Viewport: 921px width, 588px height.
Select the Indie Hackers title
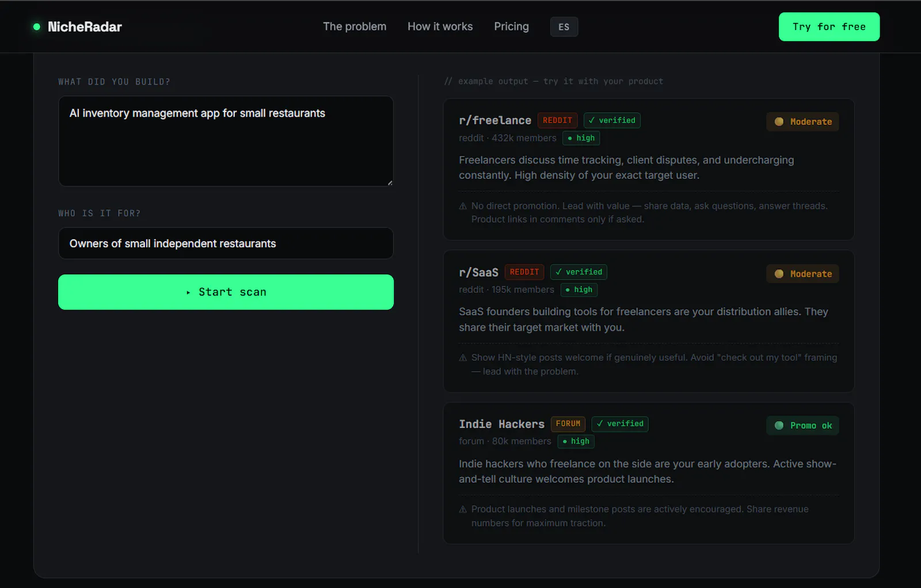pyautogui.click(x=501, y=424)
